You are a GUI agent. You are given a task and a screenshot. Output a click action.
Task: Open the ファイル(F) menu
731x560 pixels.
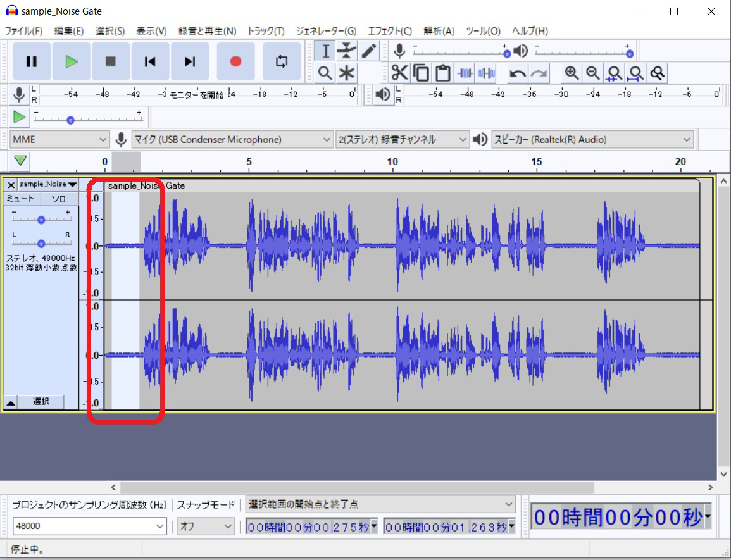(x=23, y=31)
